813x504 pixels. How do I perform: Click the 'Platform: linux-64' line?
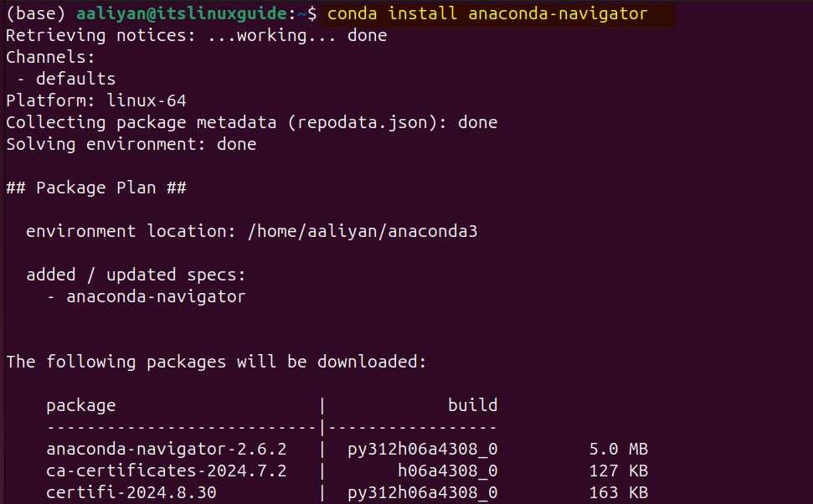tap(96, 100)
